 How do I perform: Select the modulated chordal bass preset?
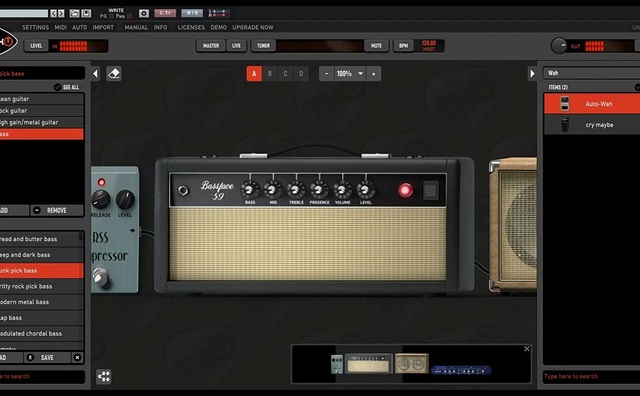[42, 334]
